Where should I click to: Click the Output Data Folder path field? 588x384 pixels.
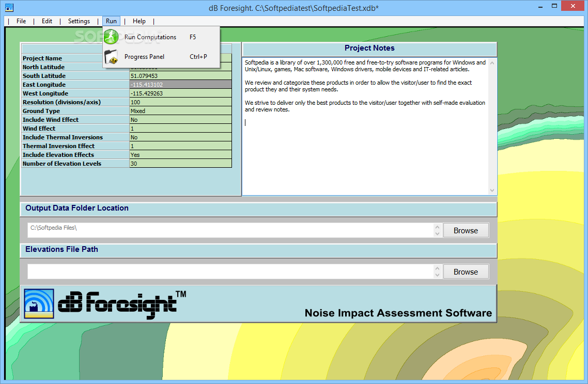(230, 230)
